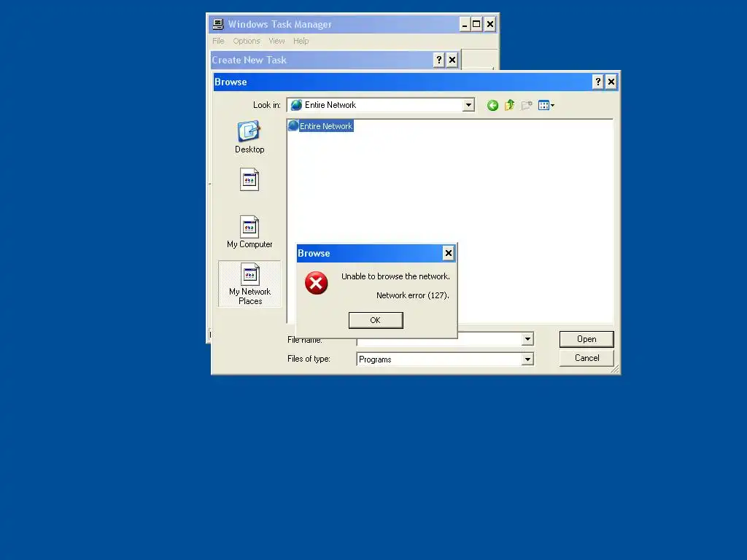Screen dimensions: 747x560
Task: Expand the Look in dropdown
Action: coord(469,105)
